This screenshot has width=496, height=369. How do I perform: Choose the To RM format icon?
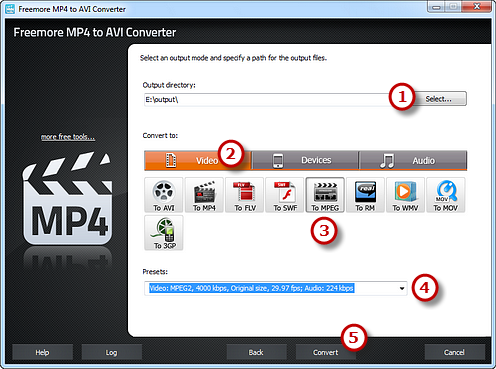(x=365, y=195)
